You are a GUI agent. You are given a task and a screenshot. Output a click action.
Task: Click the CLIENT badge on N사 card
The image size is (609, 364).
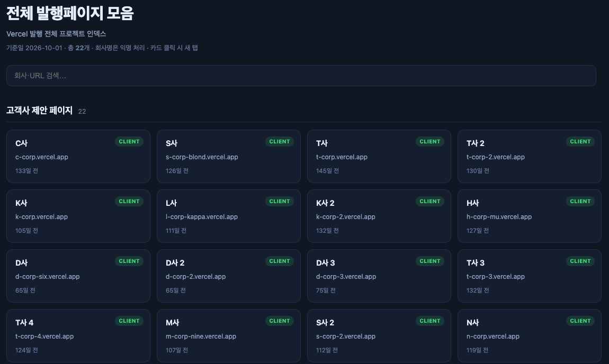pyautogui.click(x=580, y=321)
